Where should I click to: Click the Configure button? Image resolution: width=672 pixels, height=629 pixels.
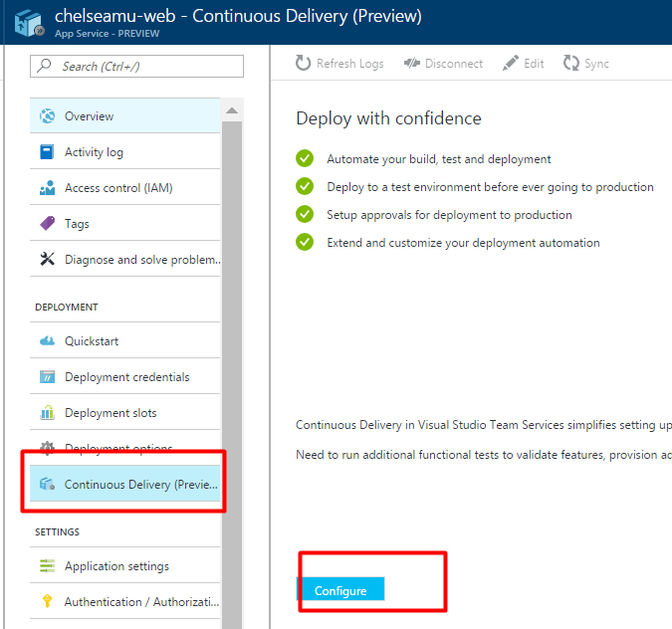click(x=340, y=589)
